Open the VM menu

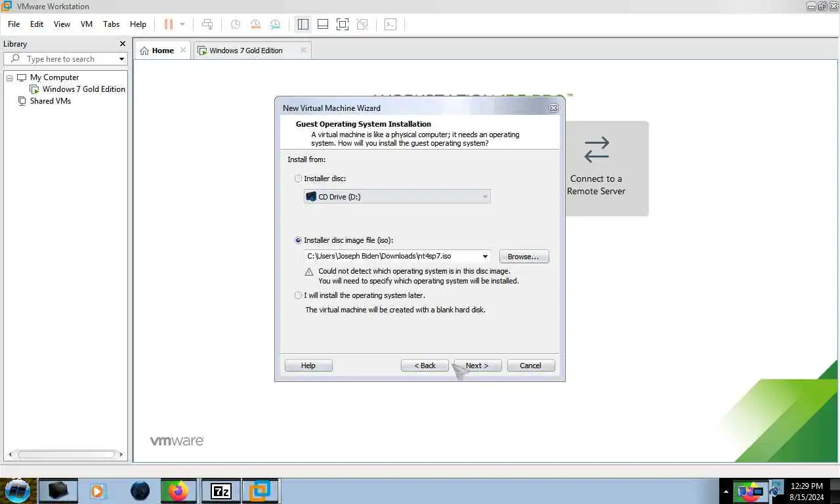[x=87, y=24]
